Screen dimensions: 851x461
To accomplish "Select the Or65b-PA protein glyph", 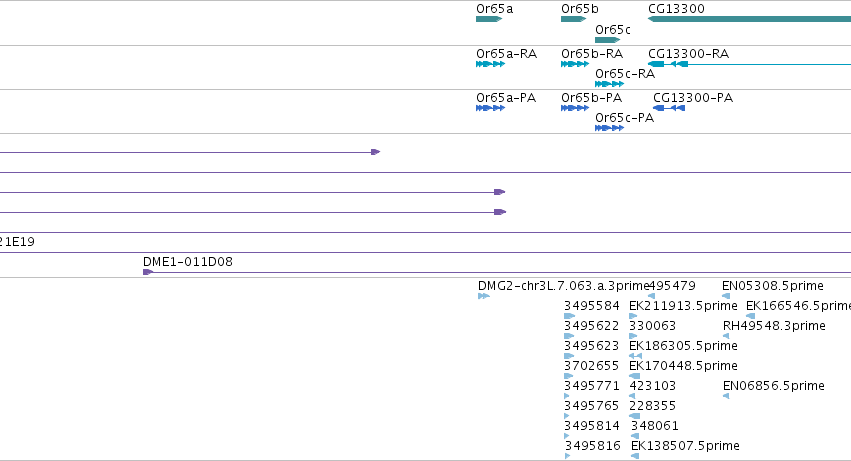I will click(575, 108).
